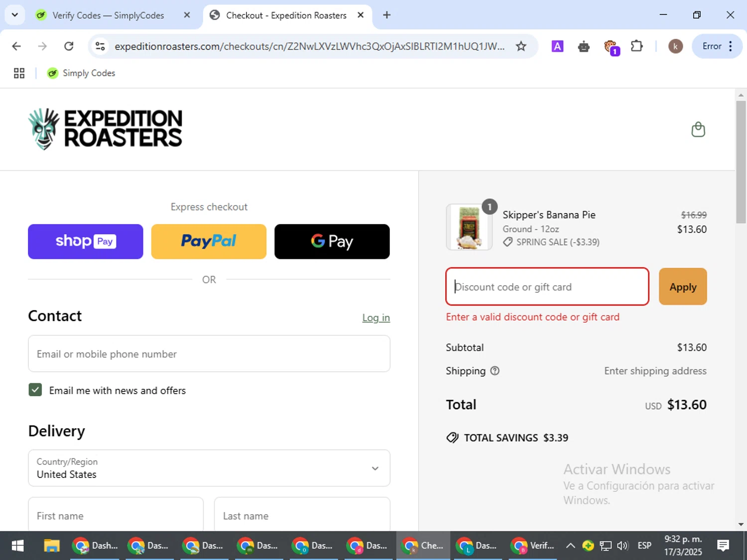Pay with Google Pay
The image size is (747, 560).
[x=332, y=241]
